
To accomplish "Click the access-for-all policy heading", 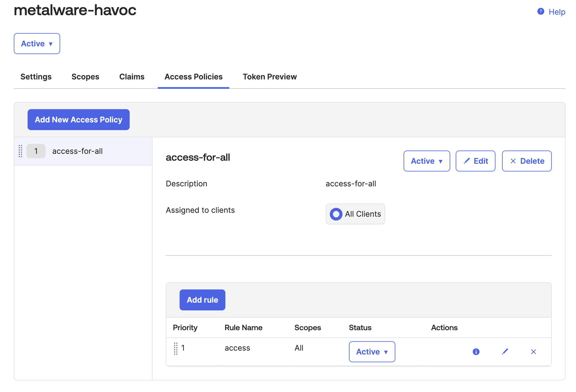I will (198, 157).
